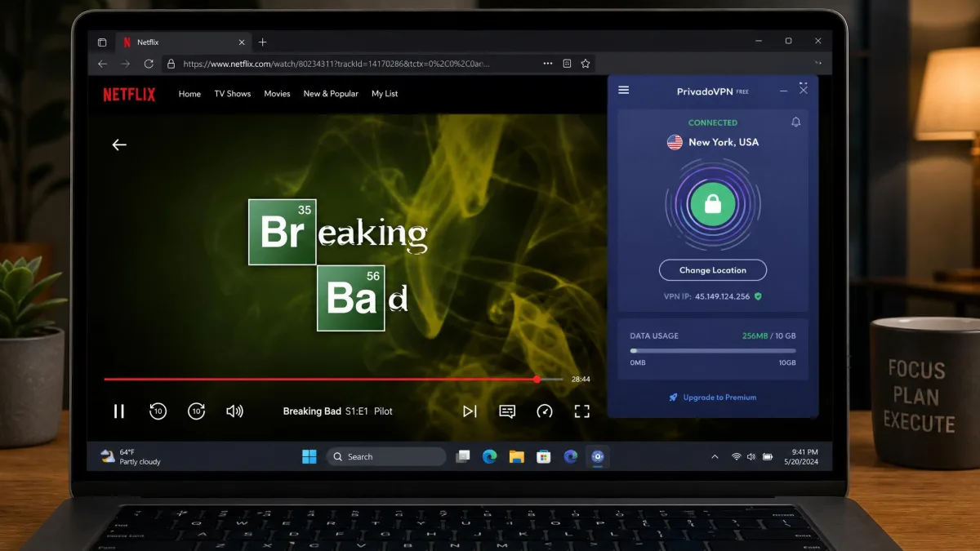Open File Explorer from taskbar

(x=516, y=457)
